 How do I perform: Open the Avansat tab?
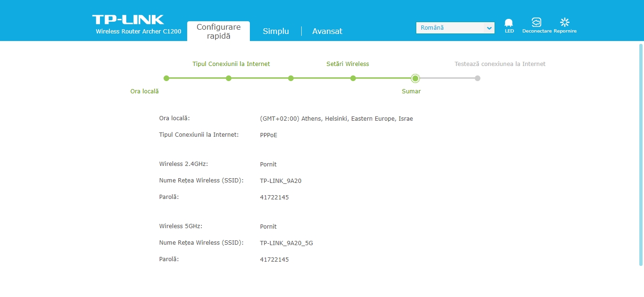(x=327, y=31)
